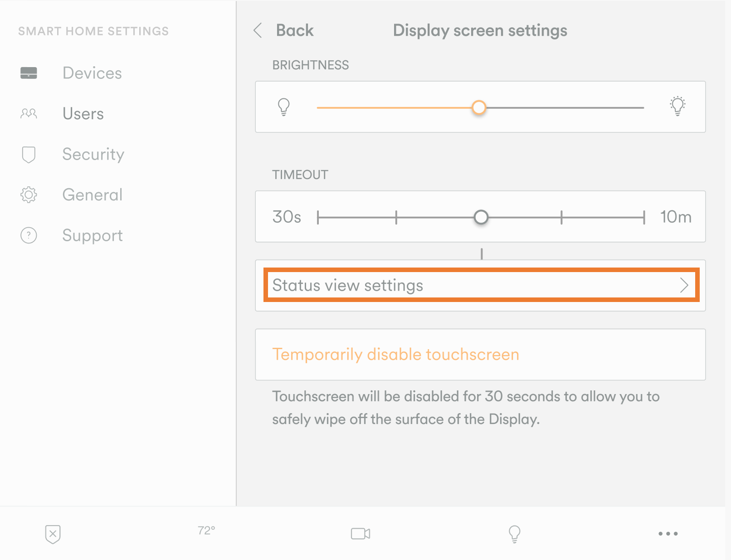
Task: Click the General gear icon
Action: [29, 195]
